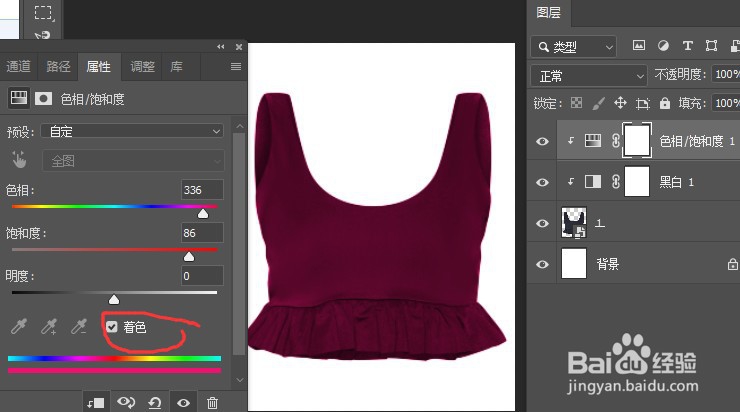Select the 色相/饱和度 1 layer mask thumbnail
Screen dimensions: 740x412
click(637, 140)
